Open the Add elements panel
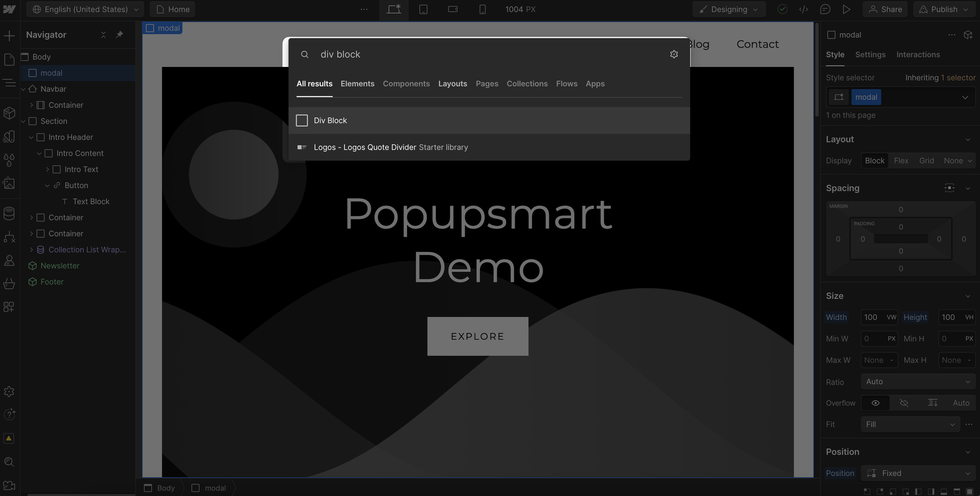The height and width of the screenshot is (496, 980). click(x=9, y=35)
